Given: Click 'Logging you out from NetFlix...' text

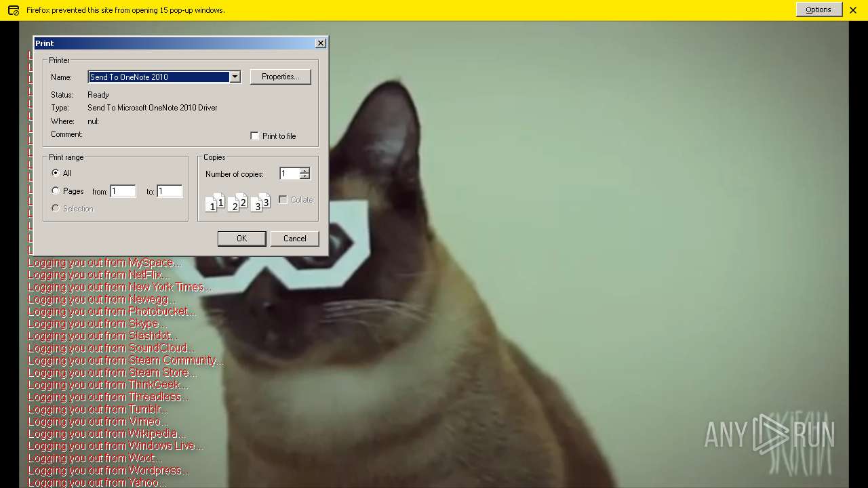Looking at the screenshot, I should tap(98, 274).
